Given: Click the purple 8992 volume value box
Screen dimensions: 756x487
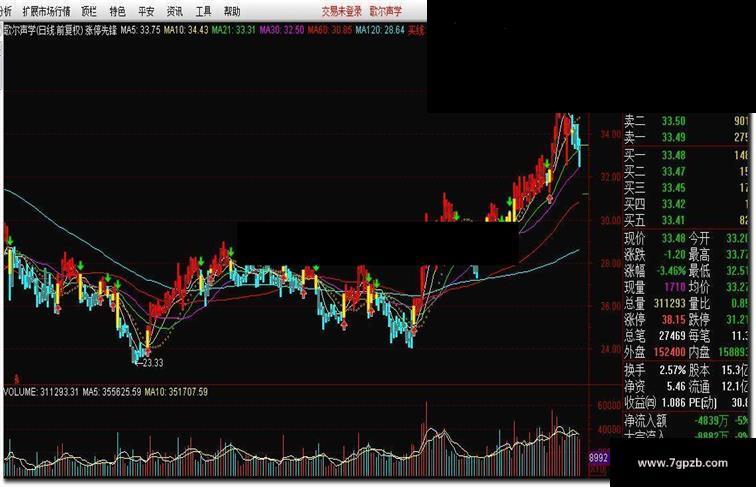Looking at the screenshot, I should tap(598, 457).
